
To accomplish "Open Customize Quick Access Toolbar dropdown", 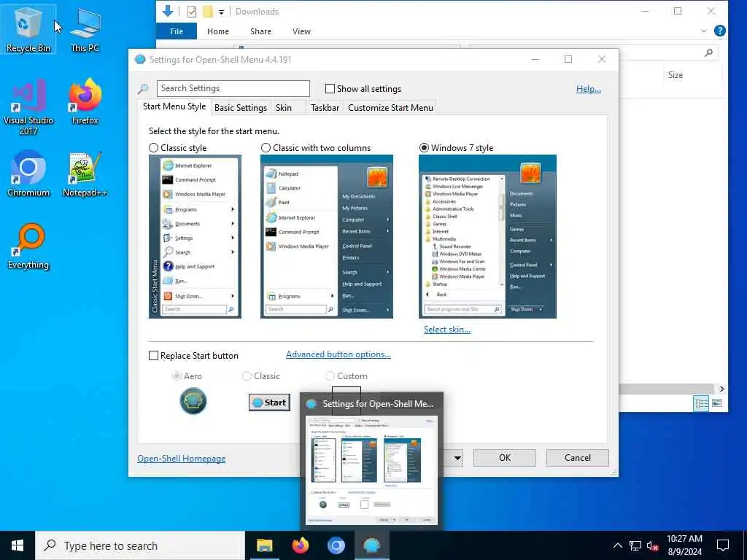I will tap(222, 12).
